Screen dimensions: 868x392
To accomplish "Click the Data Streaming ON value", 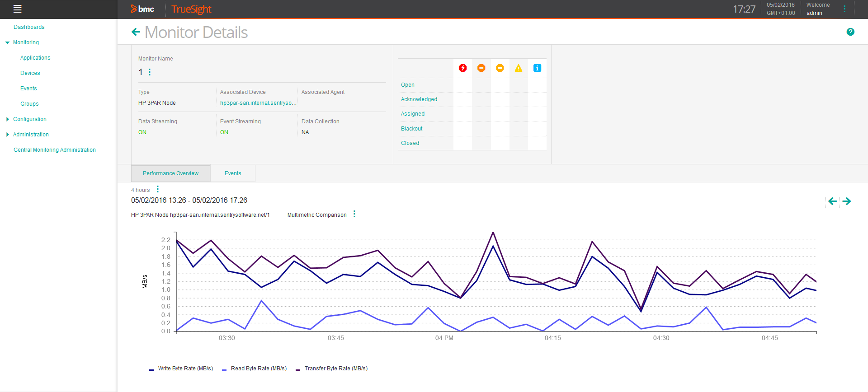I will [x=142, y=132].
